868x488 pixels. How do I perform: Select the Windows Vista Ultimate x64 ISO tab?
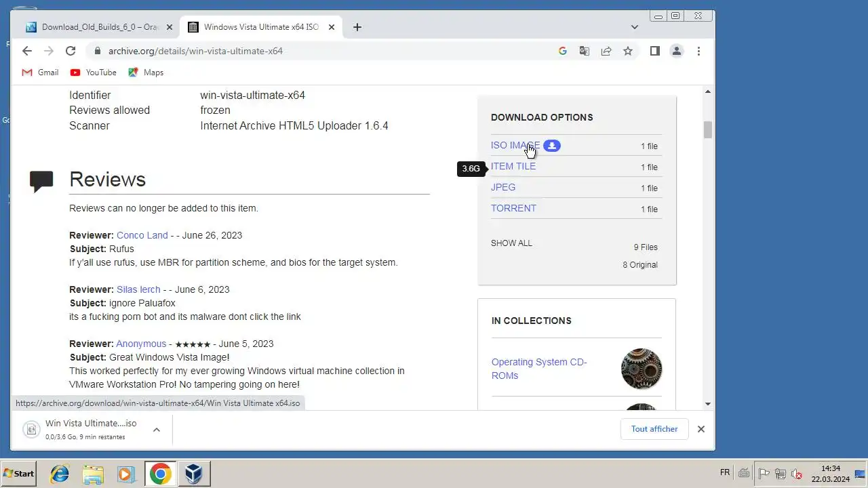pyautogui.click(x=261, y=27)
